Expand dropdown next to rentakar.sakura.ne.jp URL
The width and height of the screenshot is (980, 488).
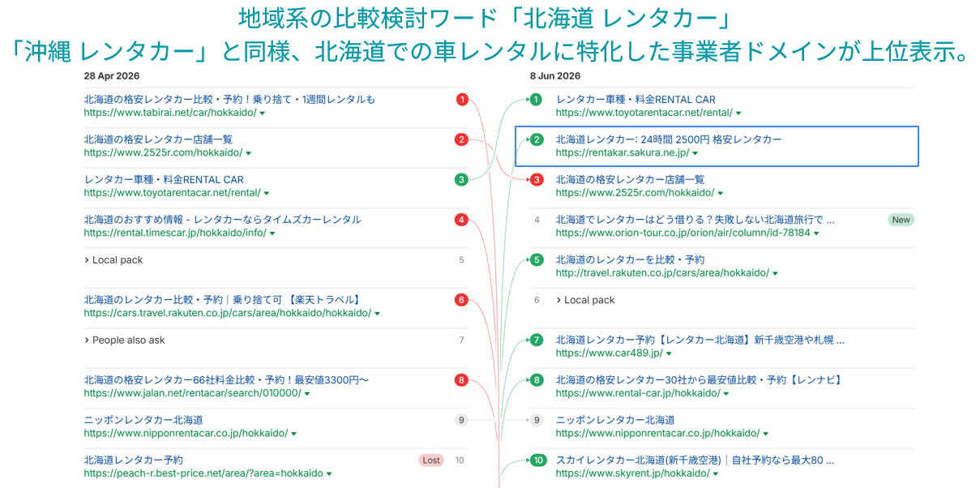(695, 153)
